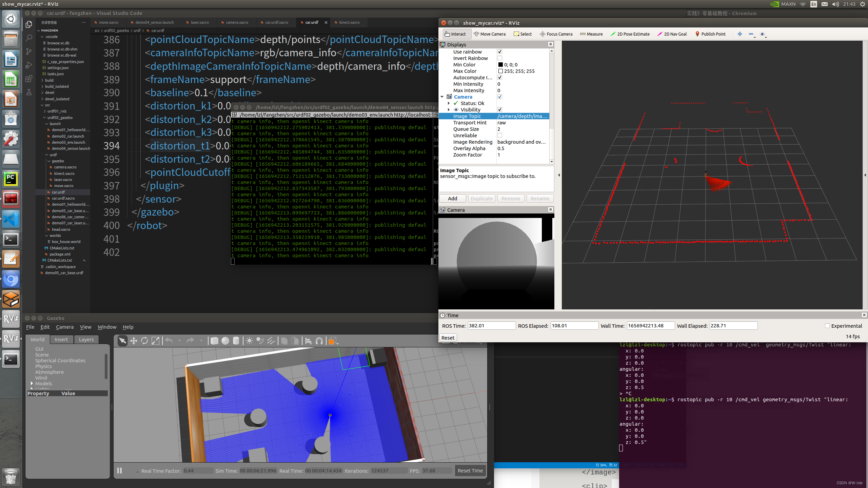This screenshot has width=868, height=488.
Task: Add a spot light in Gazebo
Action: [x=260, y=341]
